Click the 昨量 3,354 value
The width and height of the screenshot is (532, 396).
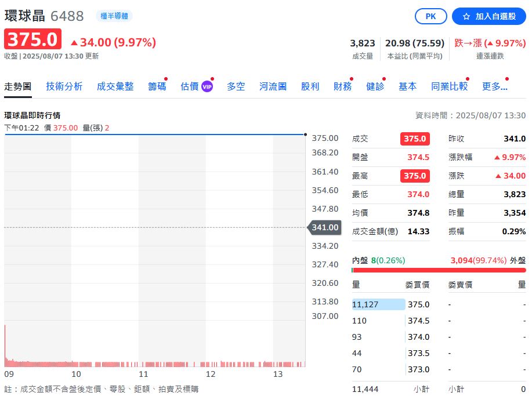click(515, 213)
